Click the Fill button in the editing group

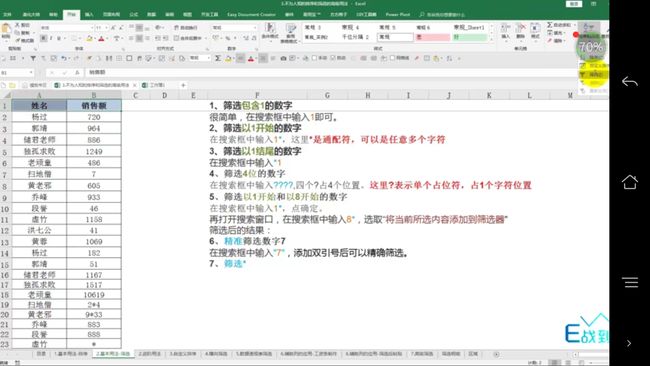point(557,33)
